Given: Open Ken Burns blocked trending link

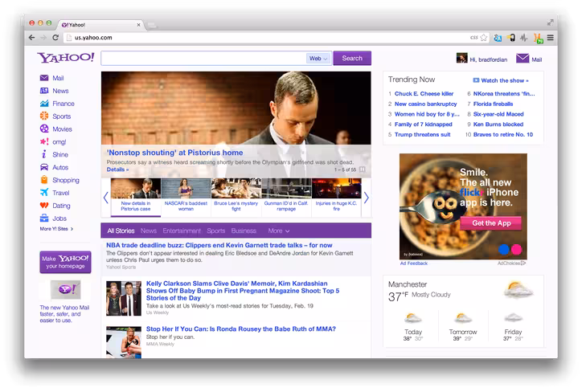Looking at the screenshot, I should coord(498,125).
